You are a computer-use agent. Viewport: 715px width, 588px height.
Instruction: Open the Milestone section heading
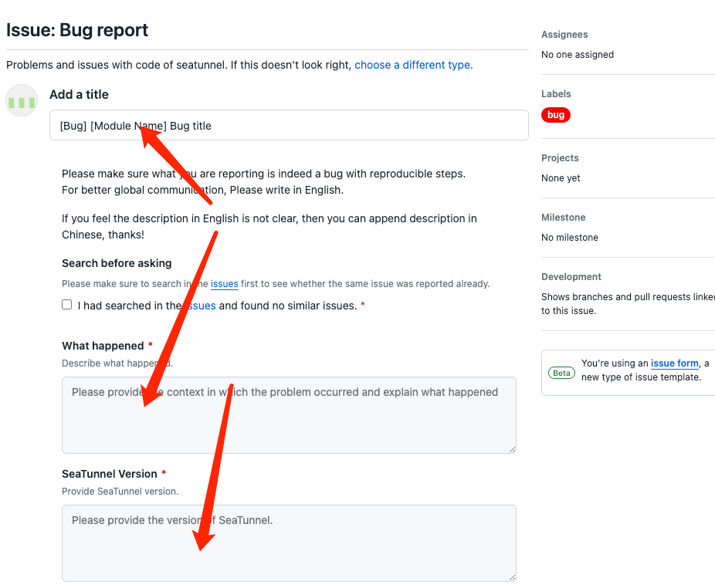click(563, 218)
